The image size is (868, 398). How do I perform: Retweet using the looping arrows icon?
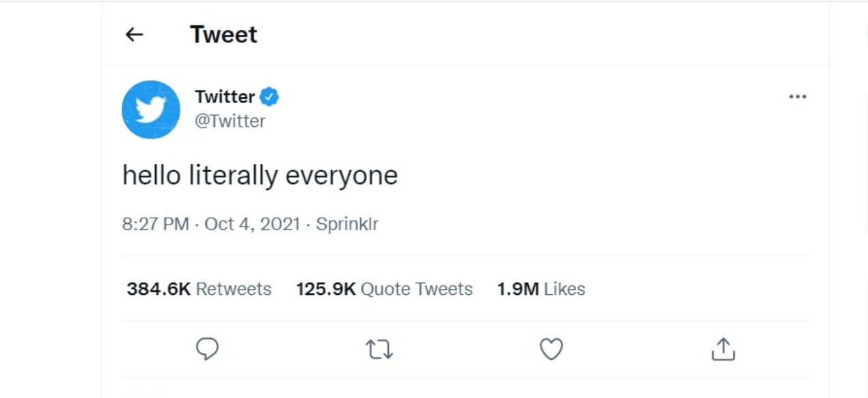(x=379, y=350)
